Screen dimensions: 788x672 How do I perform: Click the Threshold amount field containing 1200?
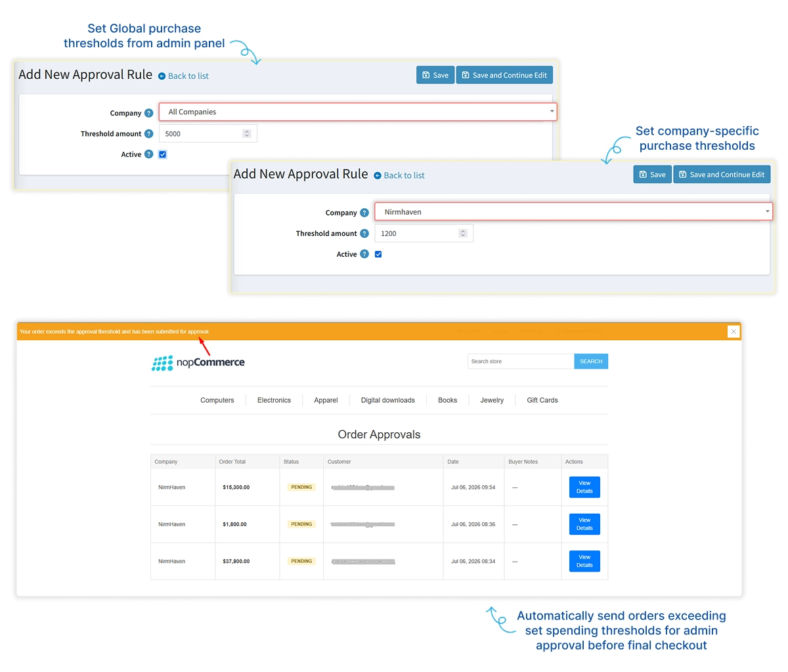tap(424, 233)
